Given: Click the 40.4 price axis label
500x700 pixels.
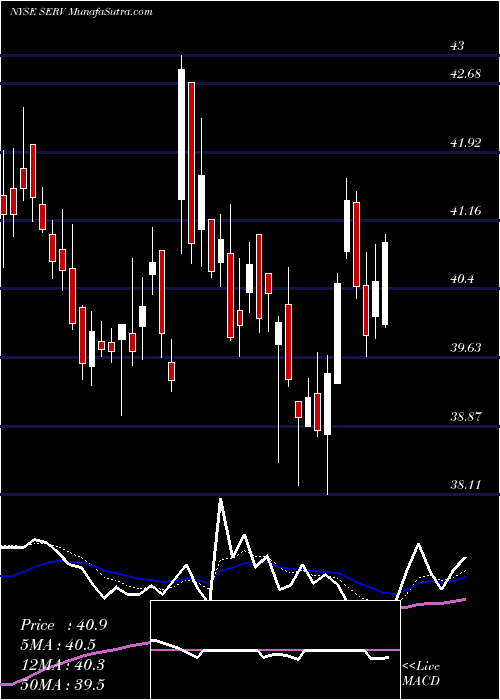Looking at the screenshot, I should point(462,279).
